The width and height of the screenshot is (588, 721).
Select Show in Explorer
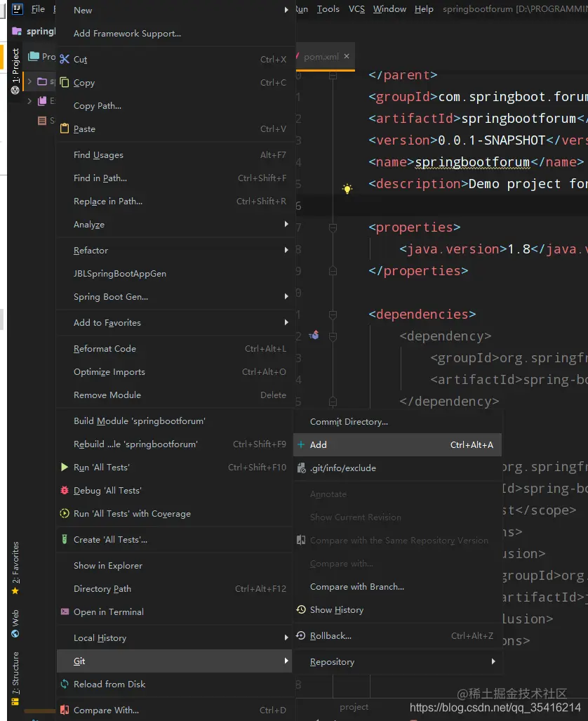click(174, 566)
